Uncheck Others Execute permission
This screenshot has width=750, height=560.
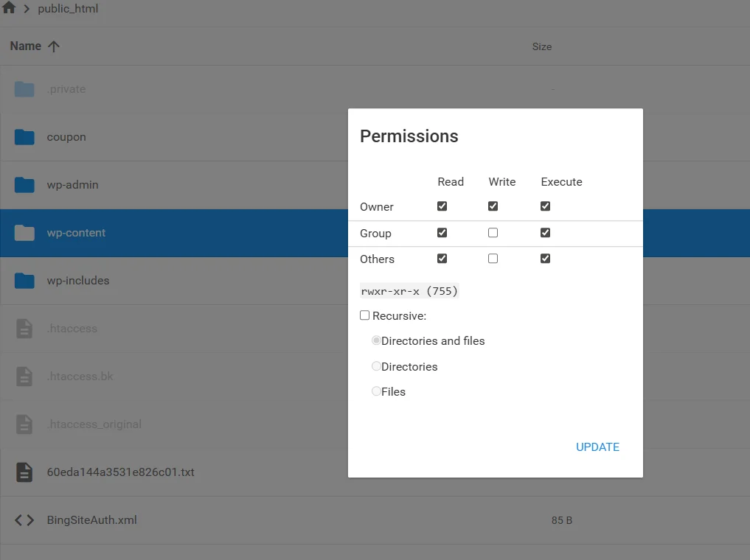[x=545, y=259]
